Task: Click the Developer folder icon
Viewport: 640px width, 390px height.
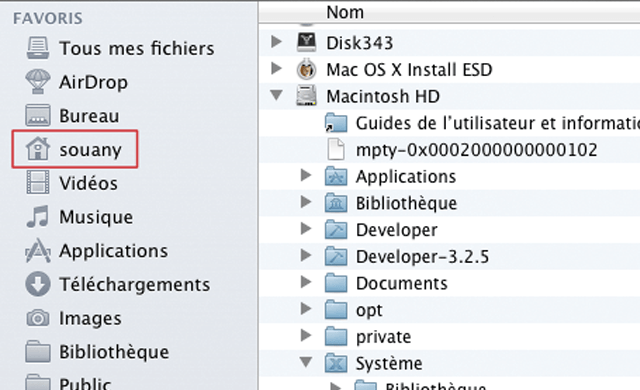Action: point(336,230)
